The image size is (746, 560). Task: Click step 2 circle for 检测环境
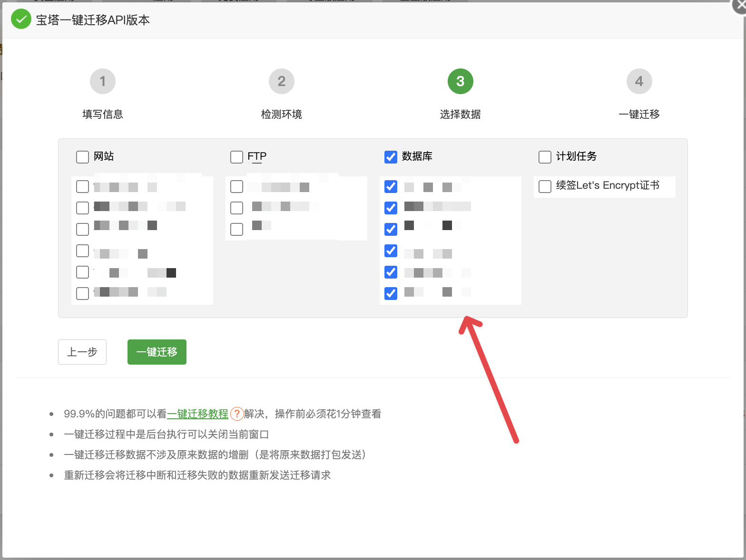tap(282, 81)
